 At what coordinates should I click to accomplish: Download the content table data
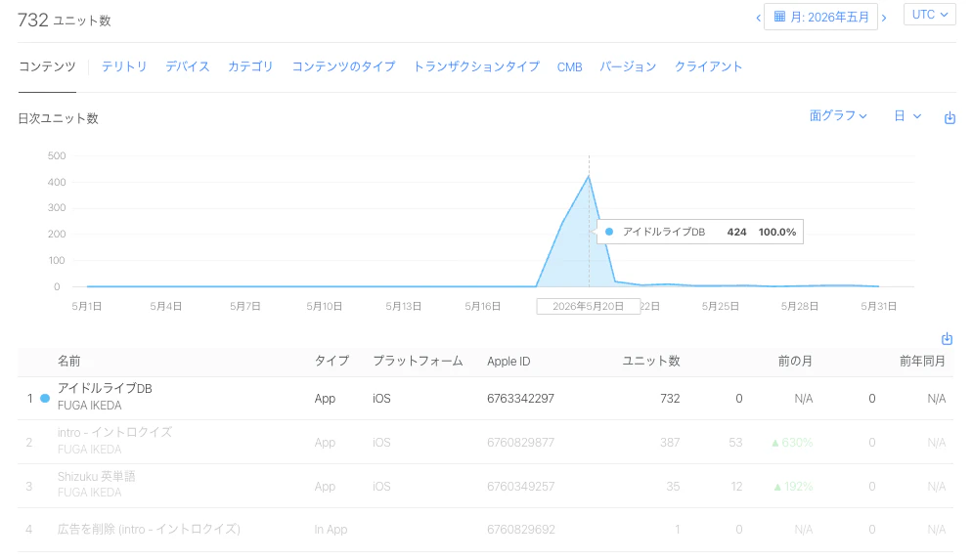pyautogui.click(x=947, y=339)
